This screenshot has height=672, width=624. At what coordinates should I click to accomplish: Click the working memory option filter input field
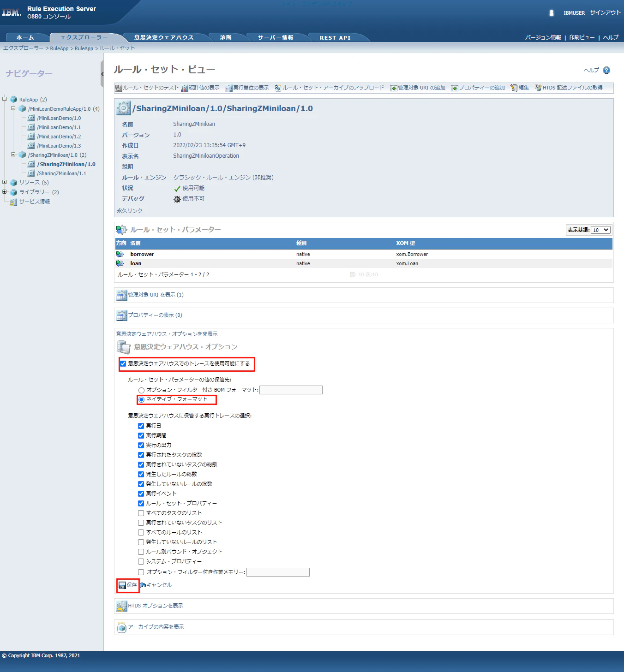278,572
